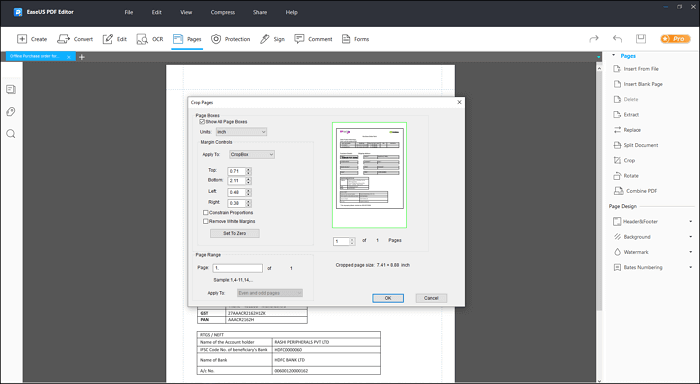The image size is (700, 384).
Task: Open the Convert tool
Action: [75, 39]
